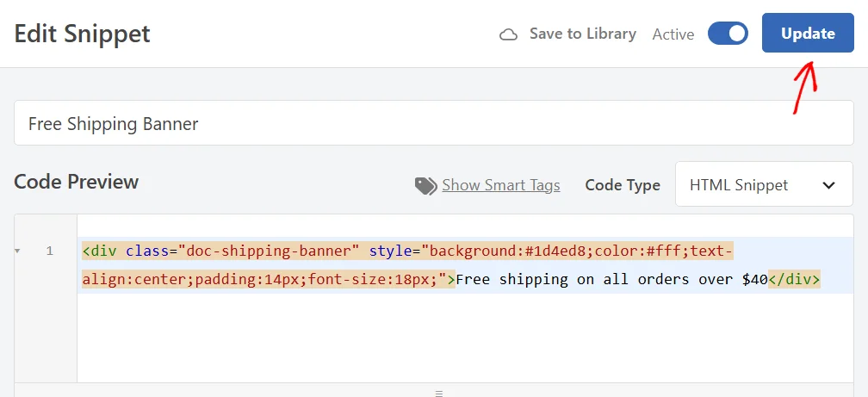Click the Show Smart Tags link
Image resolution: width=868 pixels, height=397 pixels.
(x=500, y=185)
